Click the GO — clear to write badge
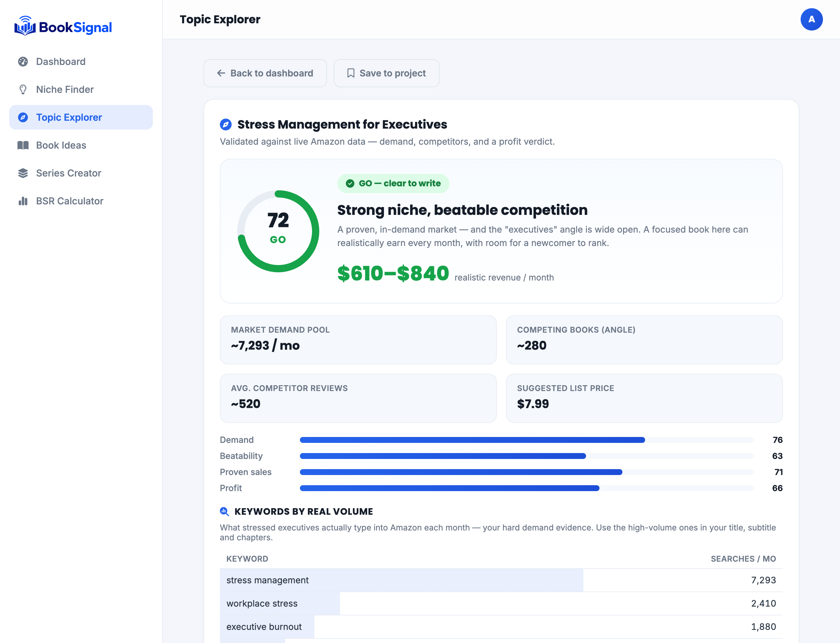Viewport: 840px width, 643px height. pos(393,183)
